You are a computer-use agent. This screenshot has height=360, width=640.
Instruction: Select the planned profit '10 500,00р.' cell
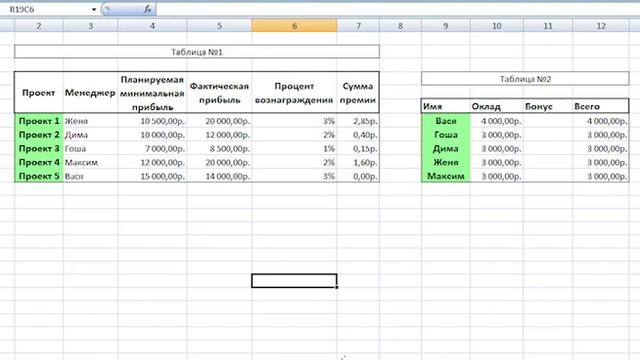[x=153, y=121]
